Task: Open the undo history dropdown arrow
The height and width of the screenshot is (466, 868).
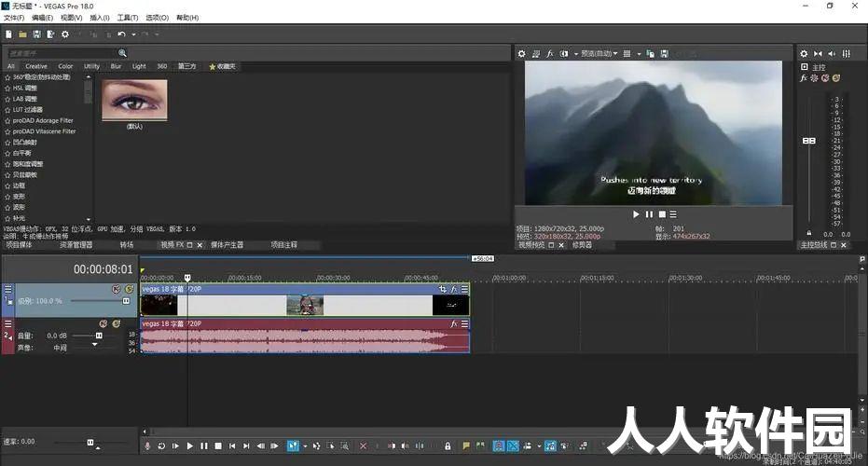Action: (x=133, y=34)
